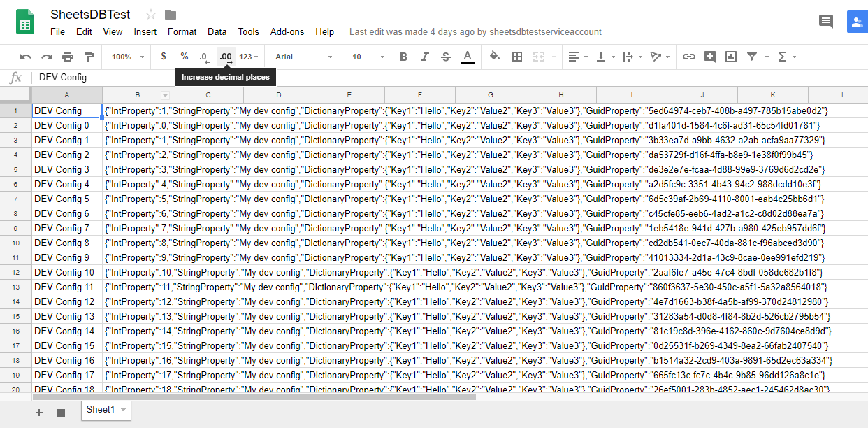Toggle bold formatting
The height and width of the screenshot is (428, 868).
pos(403,57)
